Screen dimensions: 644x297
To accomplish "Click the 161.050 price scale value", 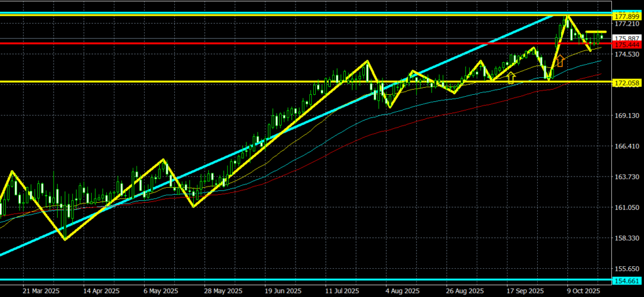I will click(x=627, y=208).
